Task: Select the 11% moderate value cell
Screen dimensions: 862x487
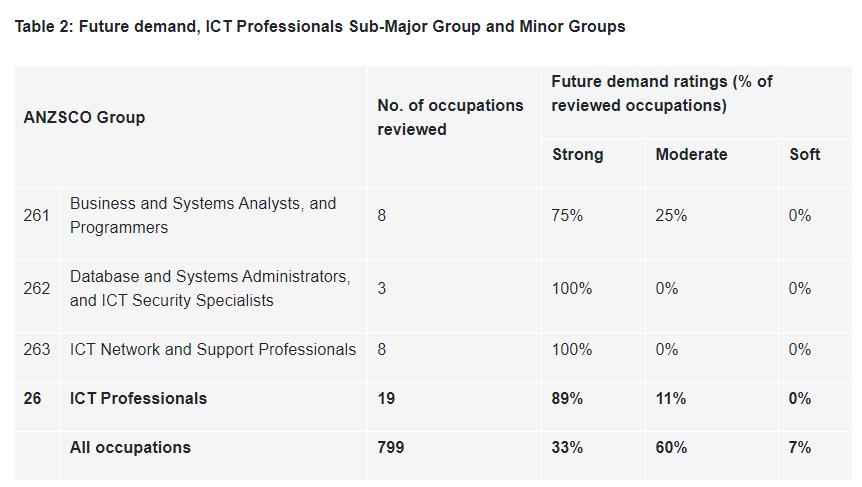Action: [671, 398]
